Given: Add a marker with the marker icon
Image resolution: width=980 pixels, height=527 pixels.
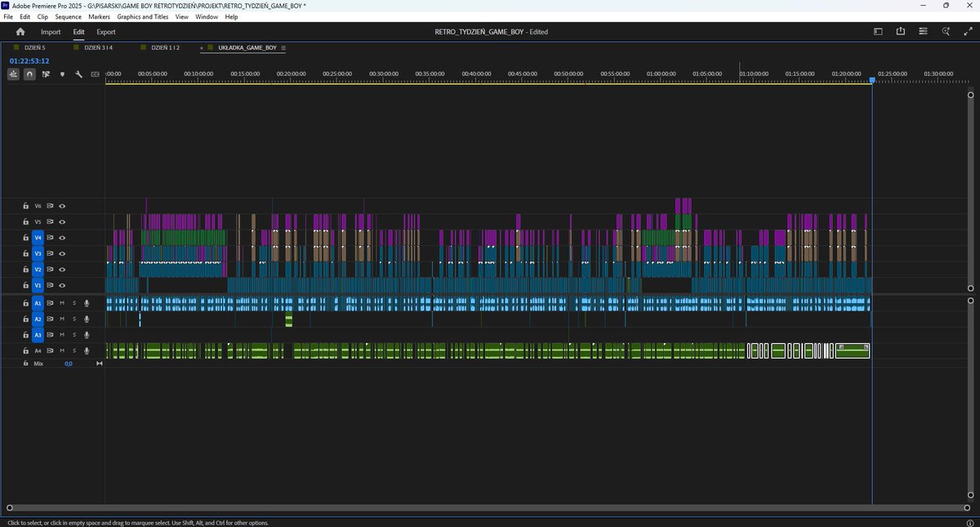Looking at the screenshot, I should 62,74.
